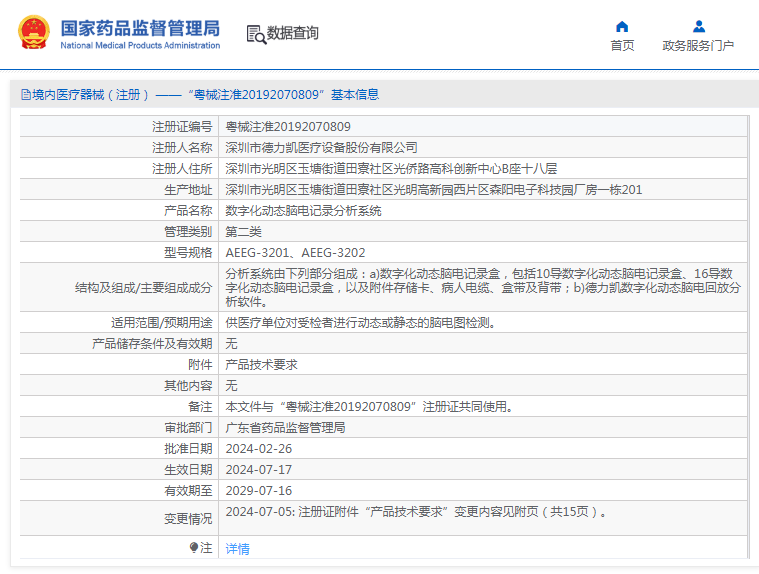759x574 pixels.
Task: Select expiry date 2029-07-16
Action: [x=259, y=491]
